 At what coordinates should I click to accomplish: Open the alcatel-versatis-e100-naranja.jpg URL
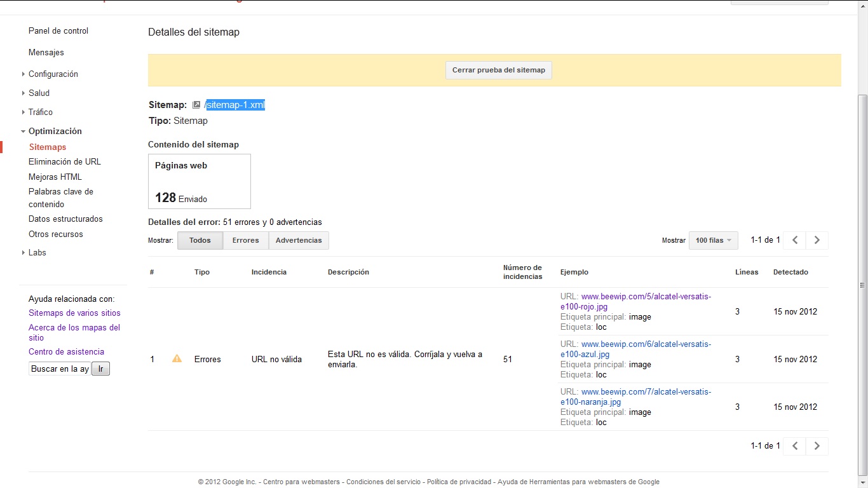tap(635, 396)
